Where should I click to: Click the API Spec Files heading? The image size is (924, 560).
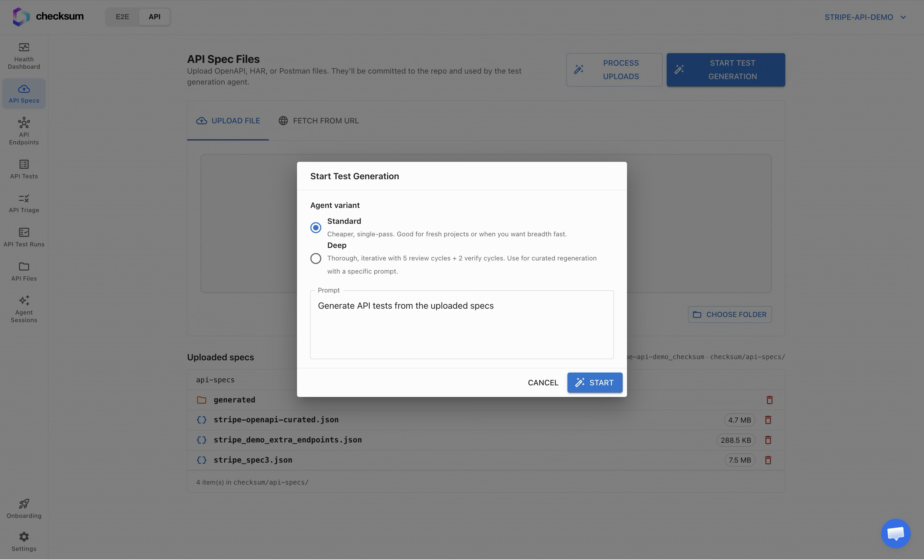[223, 59]
